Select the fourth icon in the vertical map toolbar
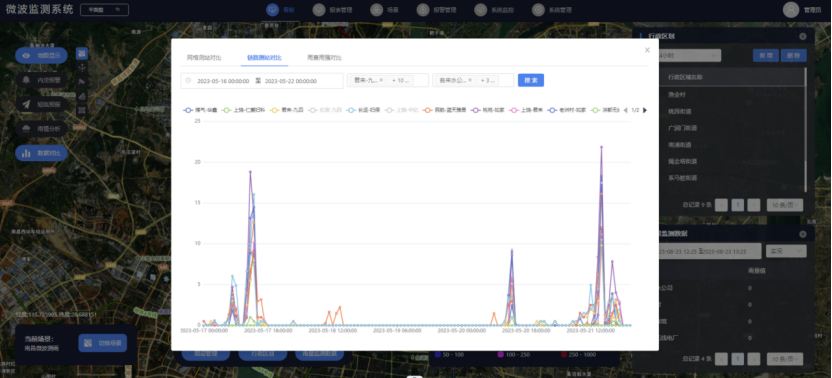Viewport: 832px width, 378px height. point(82,96)
